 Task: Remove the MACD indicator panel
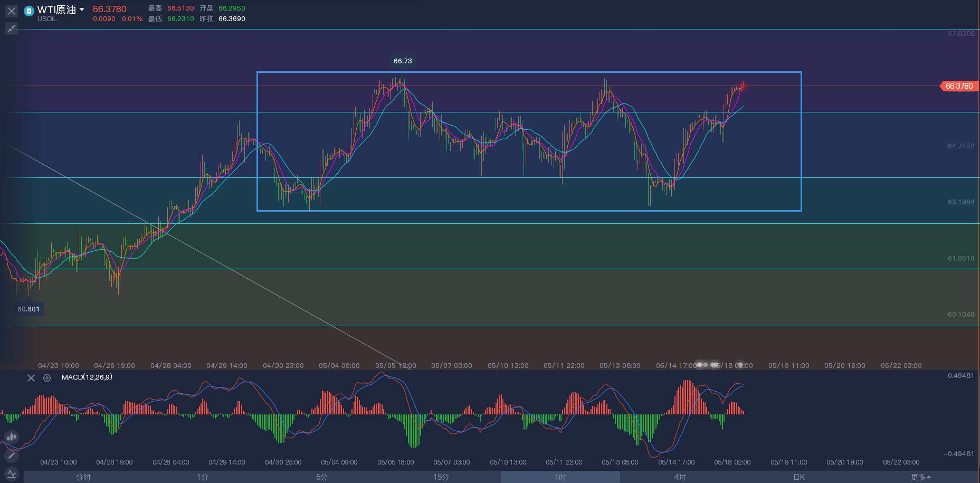31,378
